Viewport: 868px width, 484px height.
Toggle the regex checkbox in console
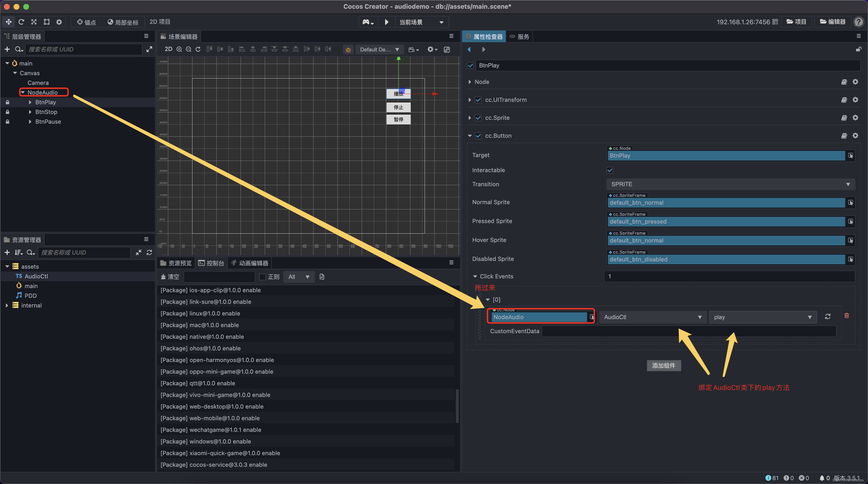(263, 277)
